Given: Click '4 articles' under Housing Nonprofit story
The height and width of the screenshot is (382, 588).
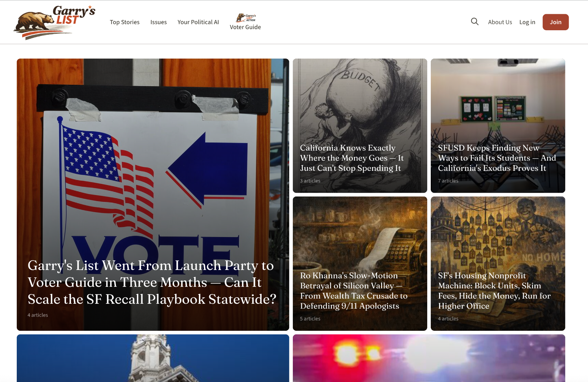Looking at the screenshot, I should 448,319.
